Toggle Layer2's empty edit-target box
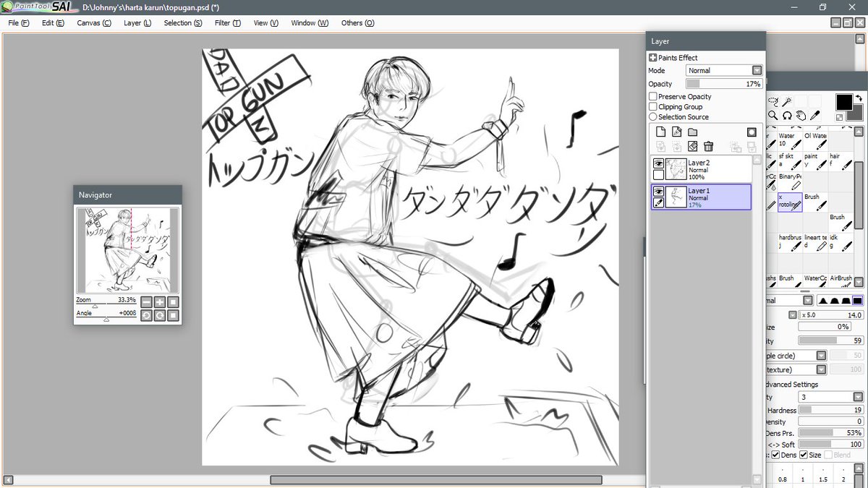The width and height of the screenshot is (868, 488). [658, 175]
